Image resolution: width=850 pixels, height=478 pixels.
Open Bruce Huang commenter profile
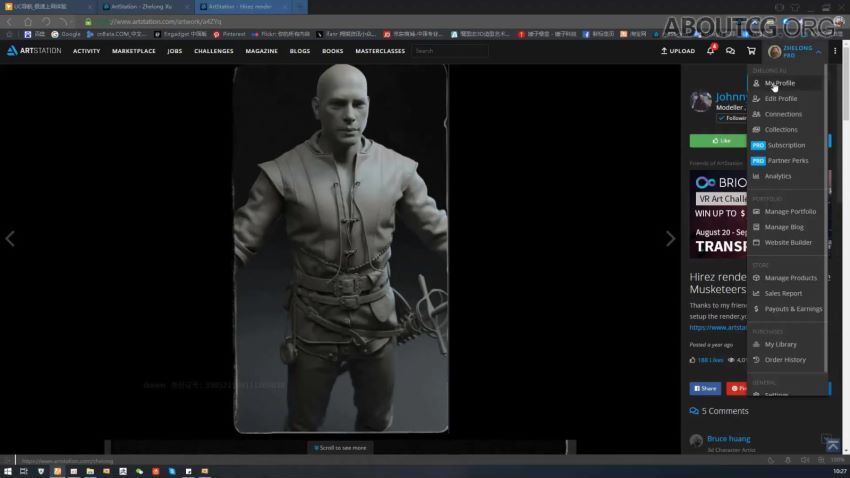coord(729,438)
